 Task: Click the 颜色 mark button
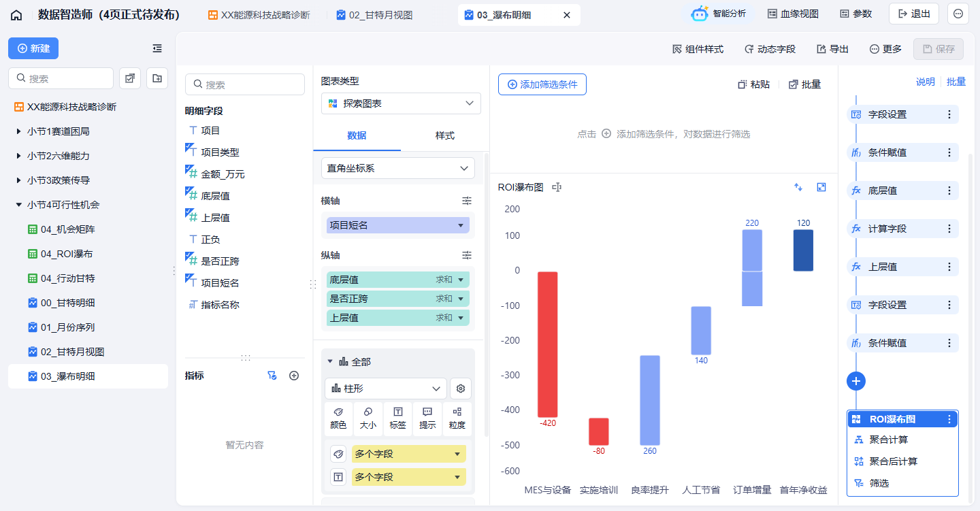point(338,419)
